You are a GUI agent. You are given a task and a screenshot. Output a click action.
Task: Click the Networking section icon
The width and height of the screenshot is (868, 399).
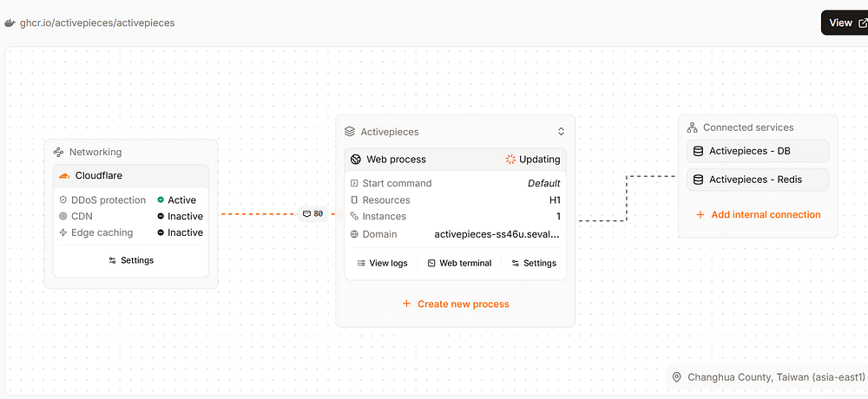pyautogui.click(x=59, y=152)
